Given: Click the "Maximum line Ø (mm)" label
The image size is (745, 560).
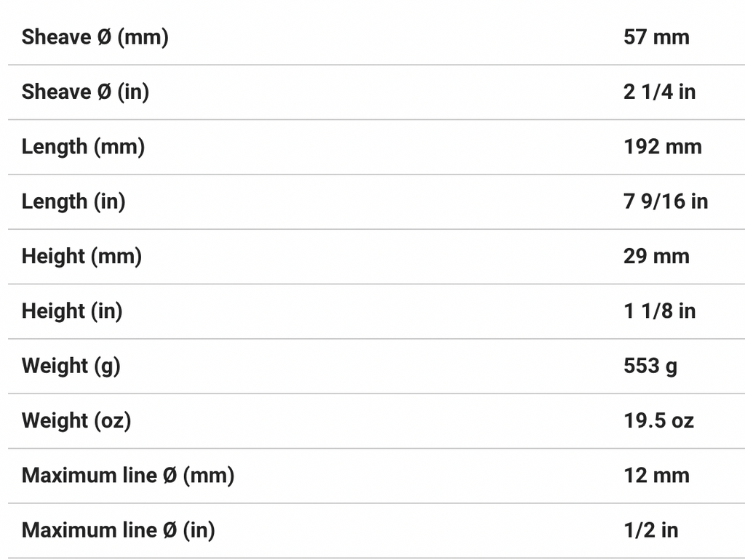Looking at the screenshot, I should tap(128, 475).
